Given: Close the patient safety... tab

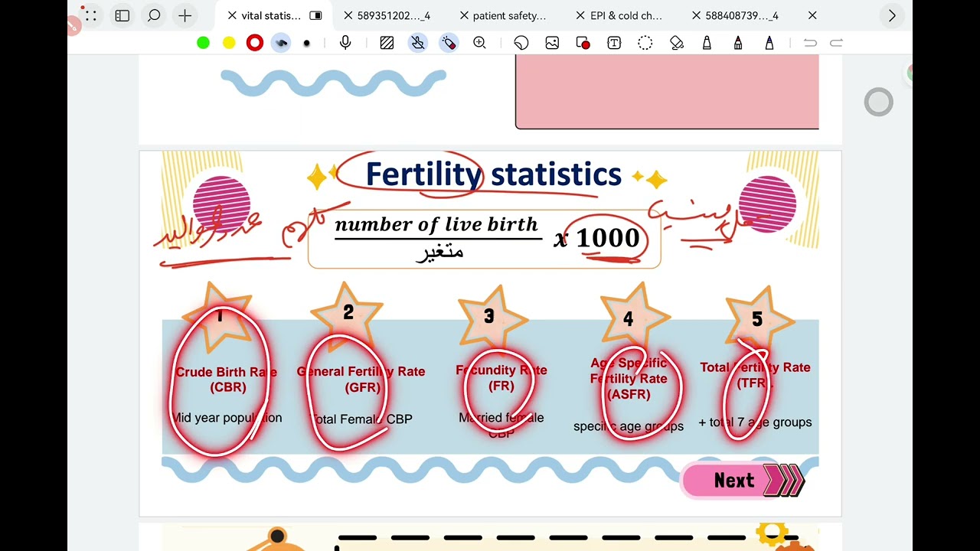Looking at the screenshot, I should tap(464, 15).
